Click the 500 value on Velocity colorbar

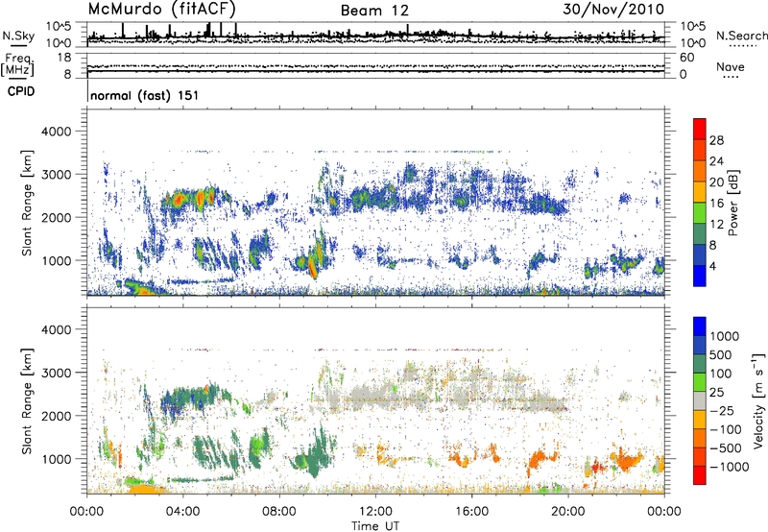721,355
